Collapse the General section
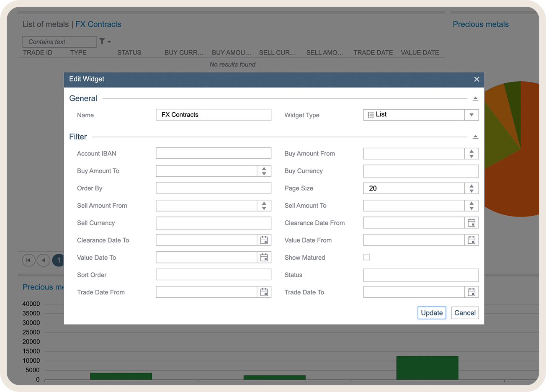Image resolution: width=546 pixels, height=392 pixels. [475, 99]
